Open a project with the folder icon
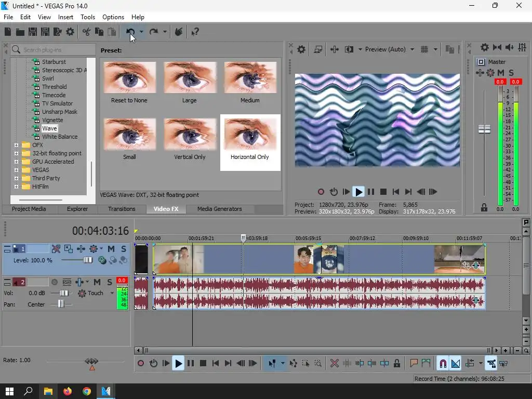The height and width of the screenshot is (399, 532). point(20,32)
